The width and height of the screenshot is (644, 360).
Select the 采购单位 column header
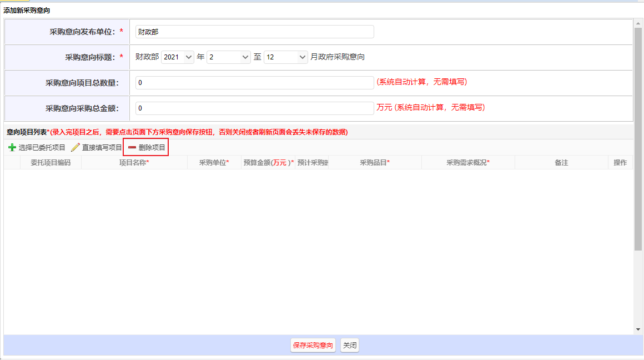tap(214, 163)
